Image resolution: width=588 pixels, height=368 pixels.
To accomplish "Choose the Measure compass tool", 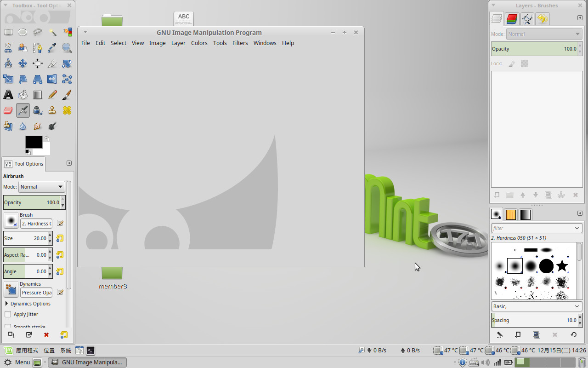I will click(8, 63).
